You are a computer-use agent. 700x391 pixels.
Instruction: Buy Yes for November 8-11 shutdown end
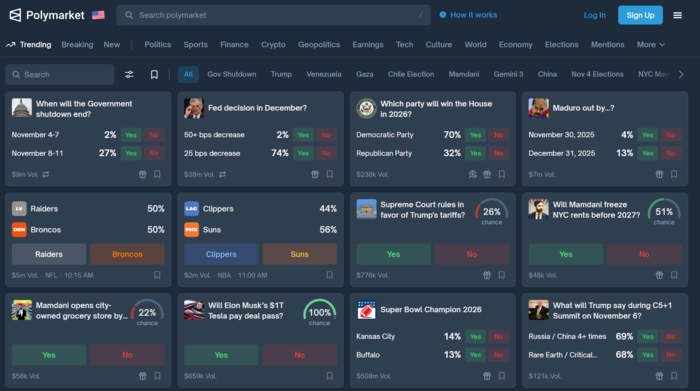pyautogui.click(x=131, y=153)
